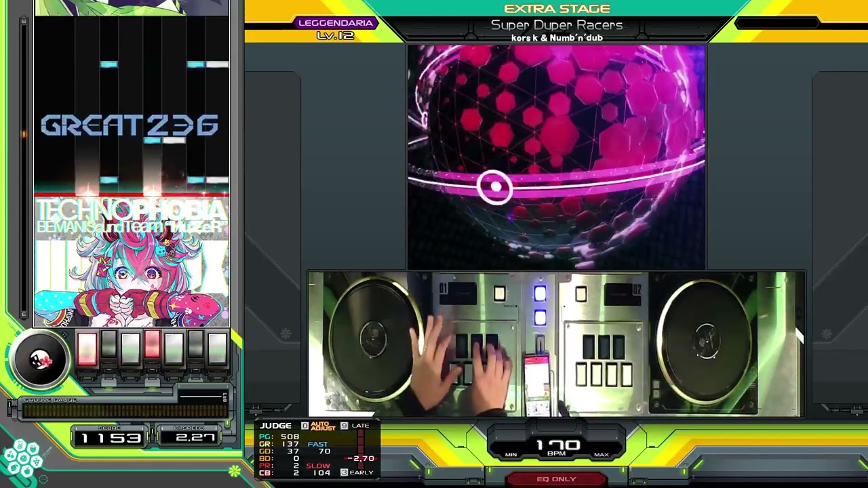The width and height of the screenshot is (868, 488).
Task: Click the BD count 0
Action: [296, 459]
